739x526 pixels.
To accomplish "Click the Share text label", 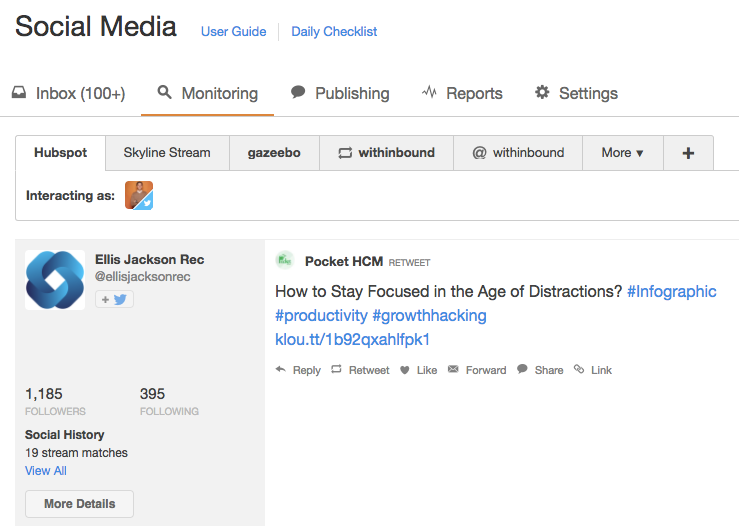I will pyautogui.click(x=549, y=370).
